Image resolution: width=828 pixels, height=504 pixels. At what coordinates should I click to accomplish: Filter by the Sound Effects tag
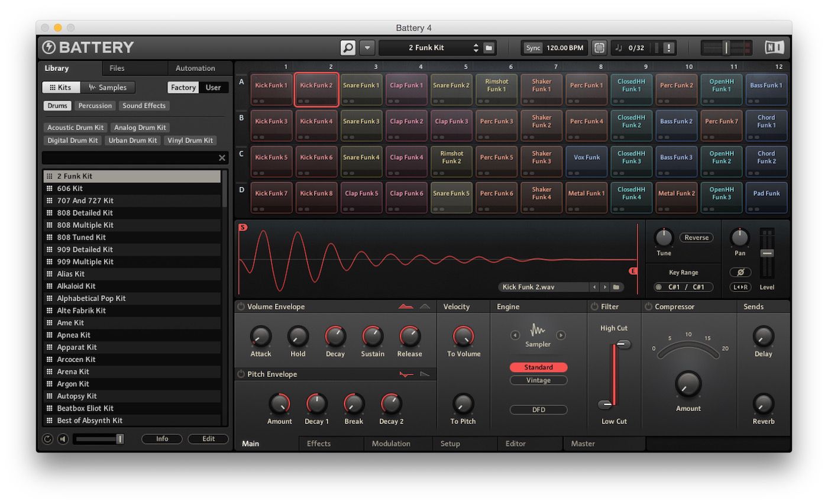(x=144, y=106)
